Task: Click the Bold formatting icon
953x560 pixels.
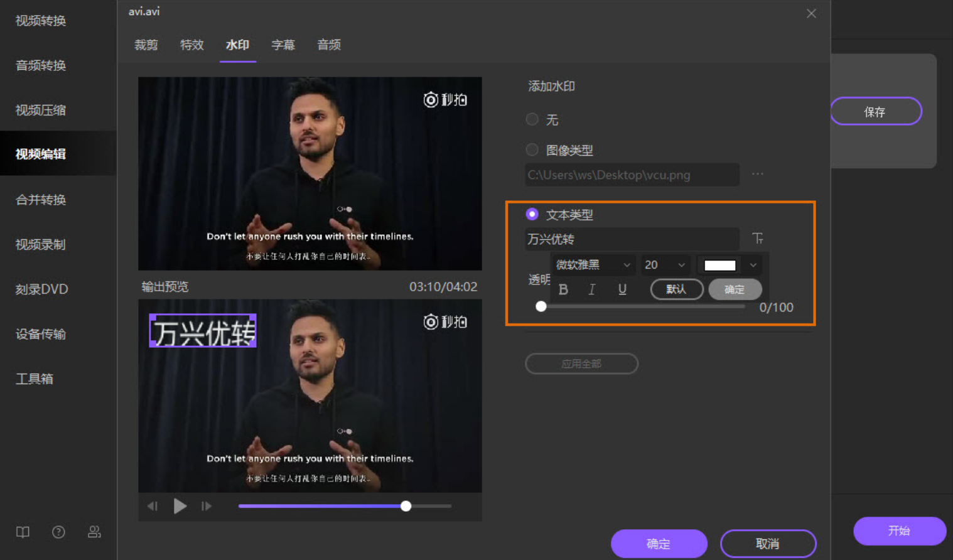Action: tap(563, 289)
